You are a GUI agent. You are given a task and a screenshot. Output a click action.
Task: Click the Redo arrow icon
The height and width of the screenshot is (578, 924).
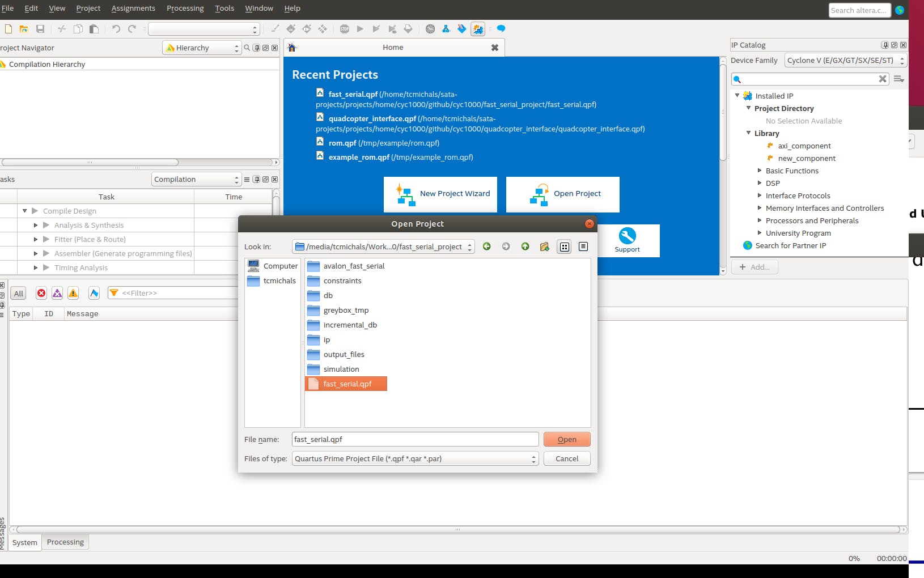click(x=132, y=29)
